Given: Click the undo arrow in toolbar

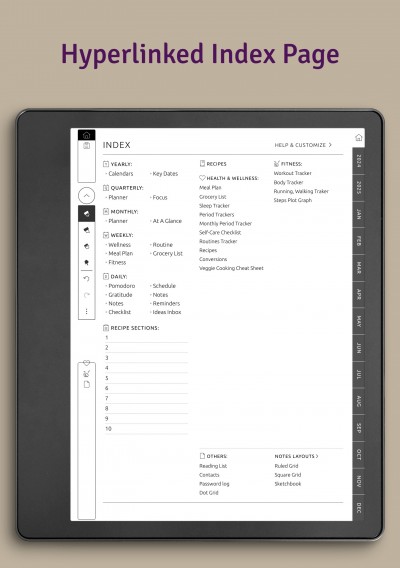Looking at the screenshot, I should pos(86,279).
